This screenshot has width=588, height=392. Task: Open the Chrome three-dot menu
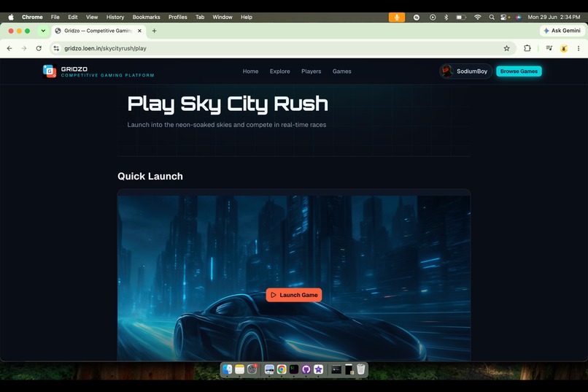point(579,48)
